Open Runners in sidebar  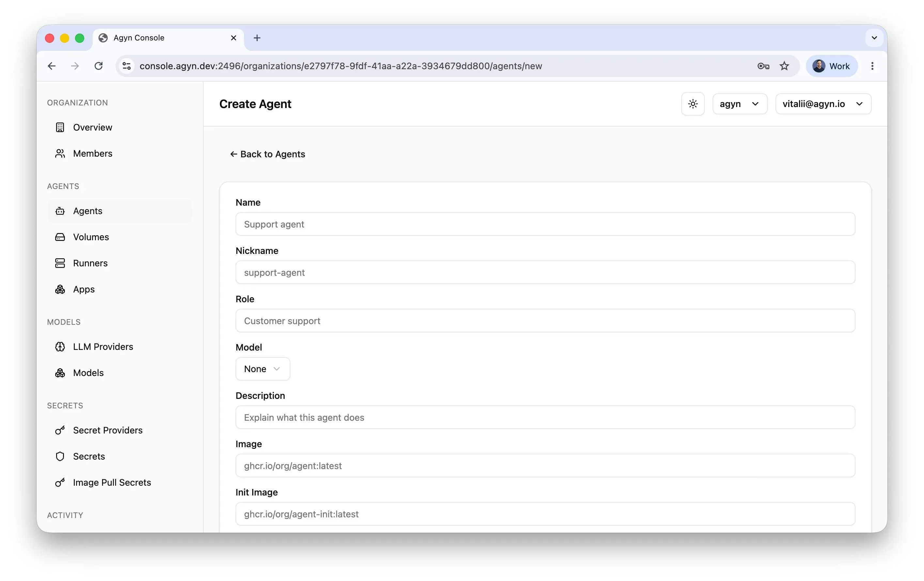(120, 263)
